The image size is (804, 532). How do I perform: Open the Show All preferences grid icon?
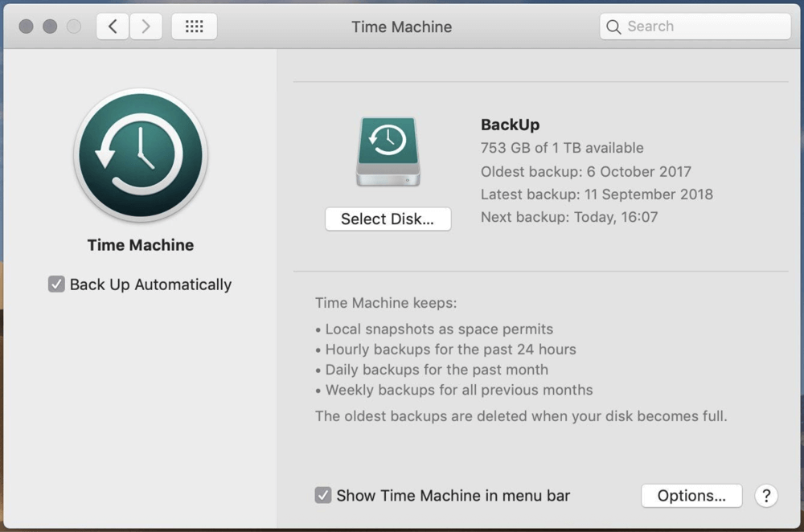click(194, 26)
